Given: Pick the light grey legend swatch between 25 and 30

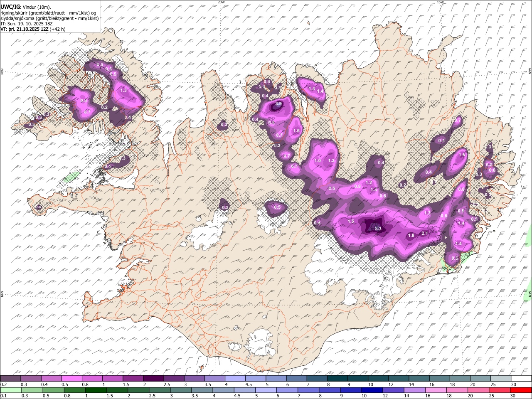Looking at the screenshot, I should coord(501,379).
